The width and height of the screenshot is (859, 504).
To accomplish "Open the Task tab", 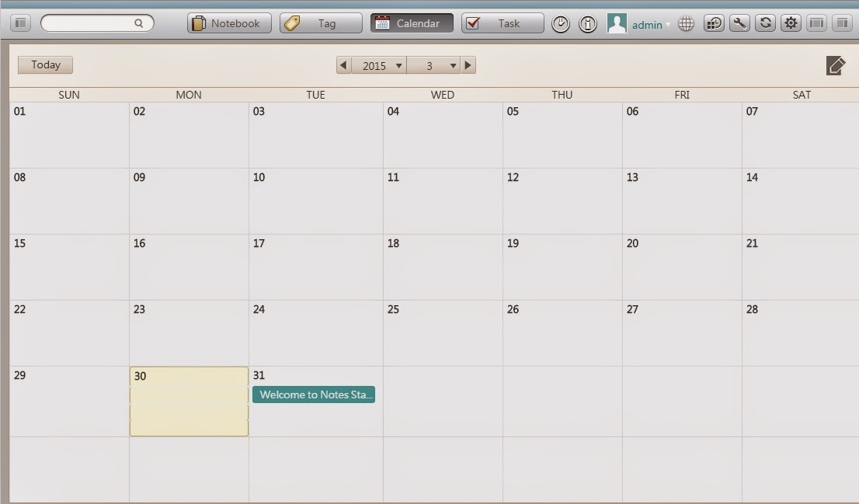I will click(x=503, y=23).
